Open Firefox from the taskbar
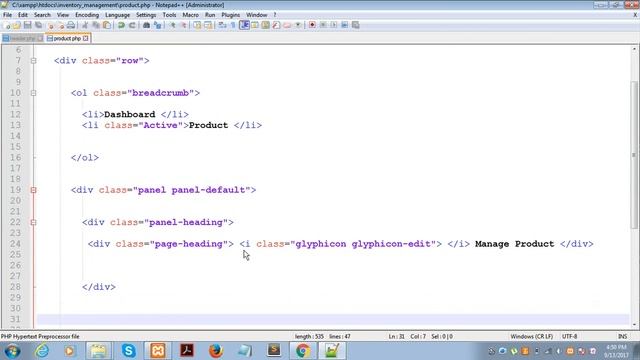Image resolution: width=640 pixels, height=360 pixels. coord(216,351)
